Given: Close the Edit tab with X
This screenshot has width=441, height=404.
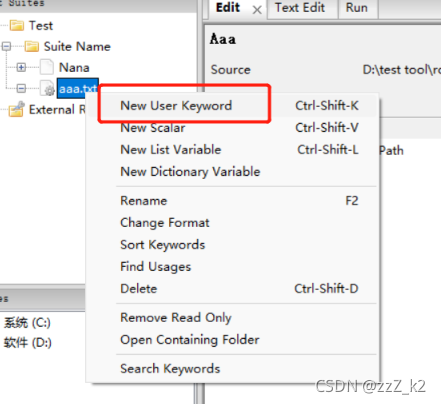Looking at the screenshot, I should [257, 10].
